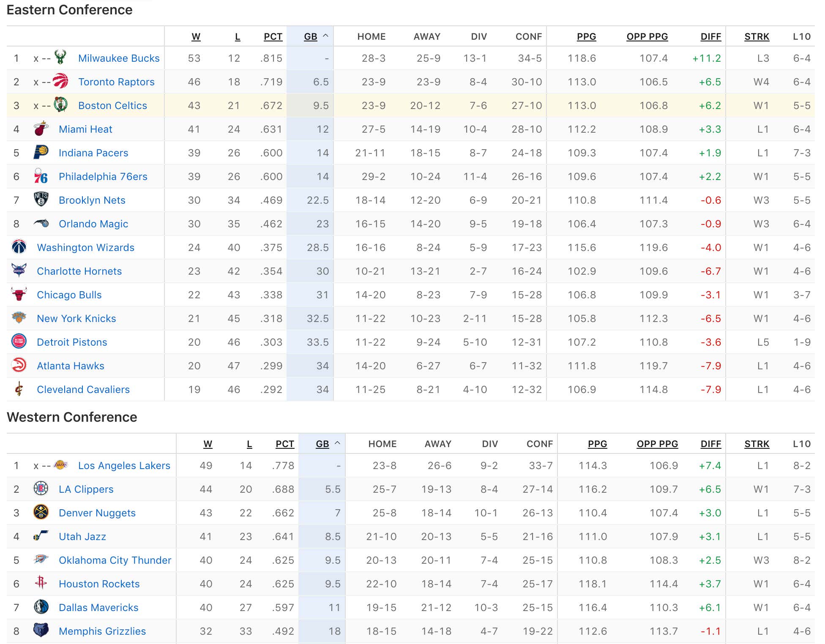Sort Western Conference by W column
The image size is (825, 644).
208,444
